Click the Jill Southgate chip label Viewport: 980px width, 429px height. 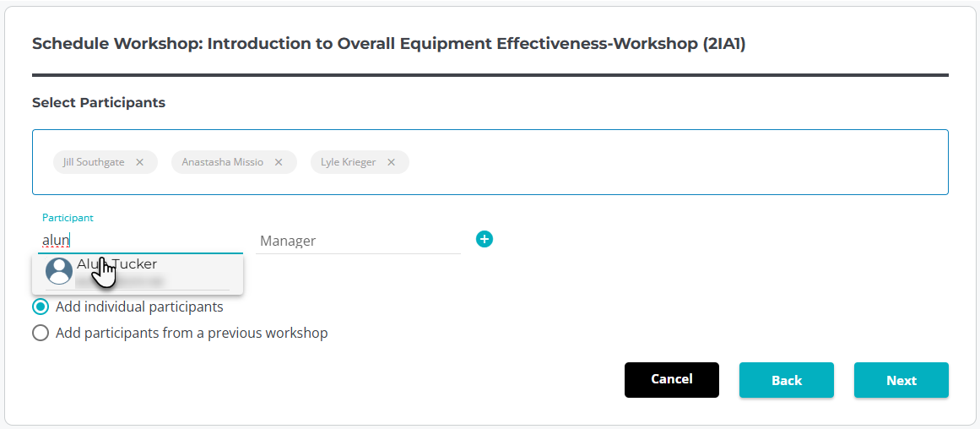click(94, 162)
